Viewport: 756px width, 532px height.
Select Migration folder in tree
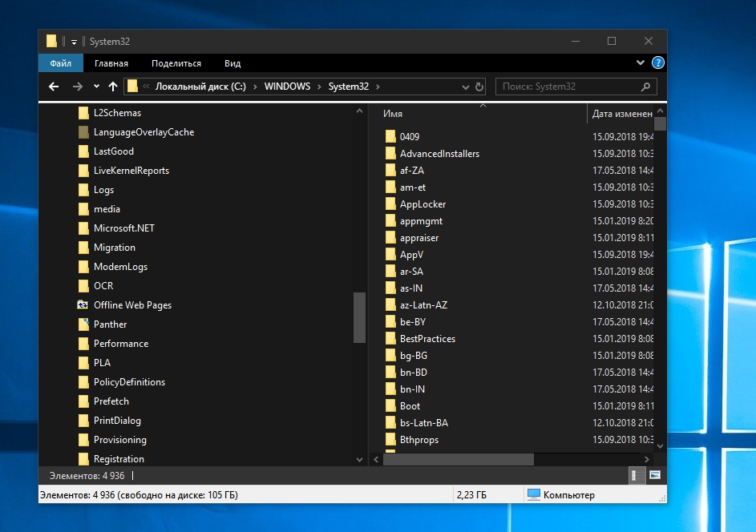click(115, 248)
